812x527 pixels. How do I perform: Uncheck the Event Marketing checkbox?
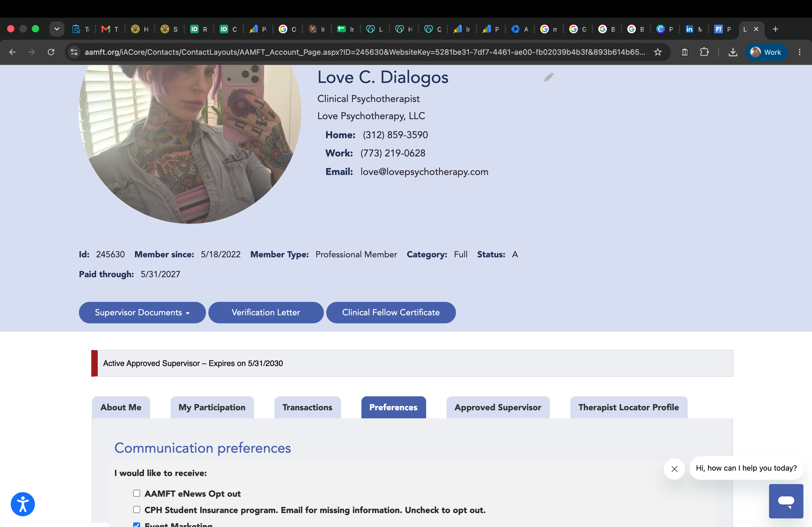136,525
